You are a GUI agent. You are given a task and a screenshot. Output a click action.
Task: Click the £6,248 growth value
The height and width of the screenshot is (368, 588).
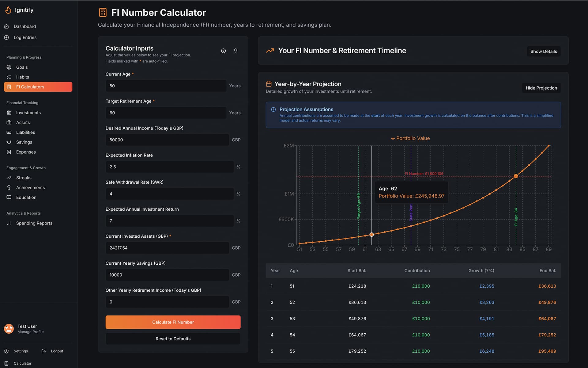487,351
